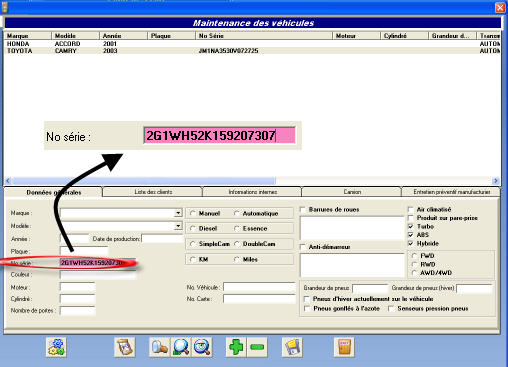Focus the Nombre de portes field
This screenshot has width=508, height=367.
coord(78,310)
